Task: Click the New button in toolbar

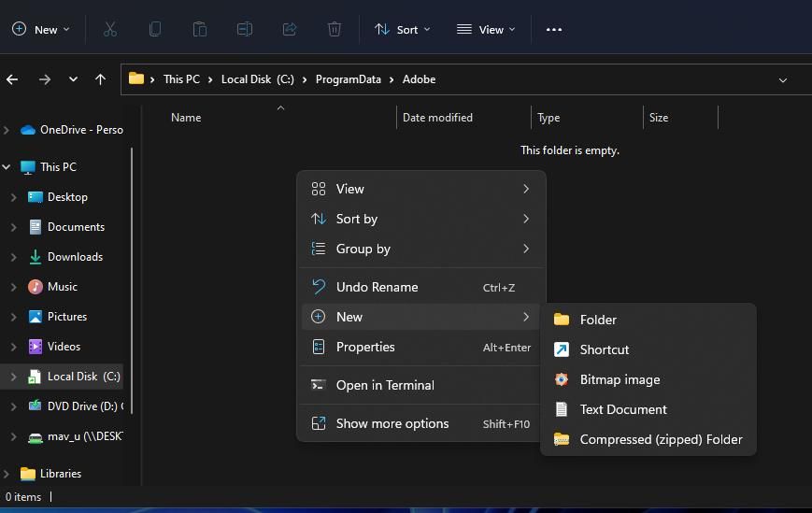Action: [41, 30]
